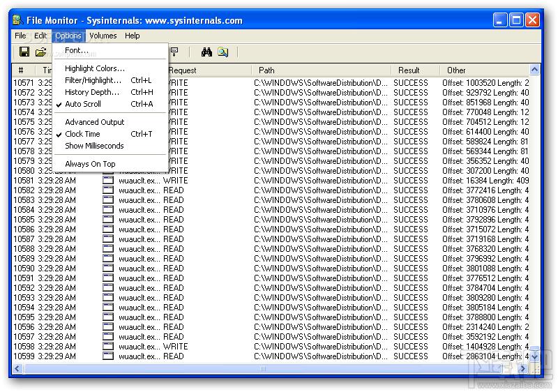Click wuauclt.ex... process in row 10594
558x392 pixels.
coord(139,308)
